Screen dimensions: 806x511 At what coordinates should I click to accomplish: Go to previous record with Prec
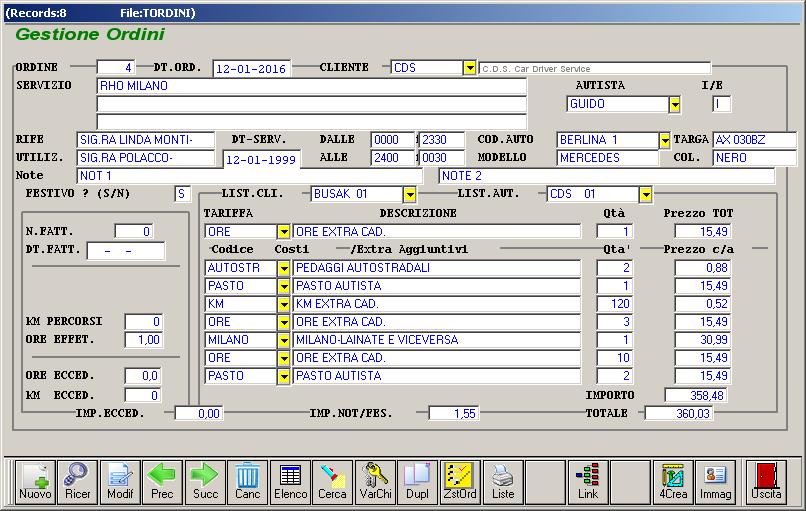click(162, 481)
